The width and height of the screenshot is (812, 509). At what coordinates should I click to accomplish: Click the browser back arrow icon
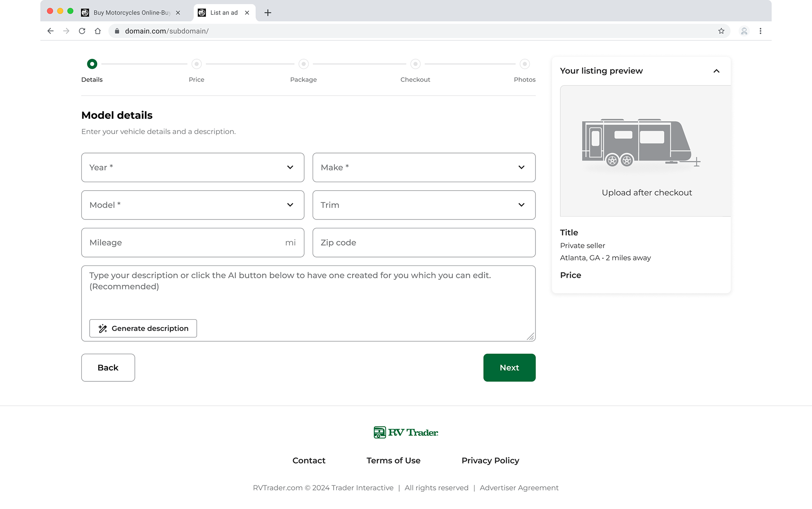pos(50,31)
